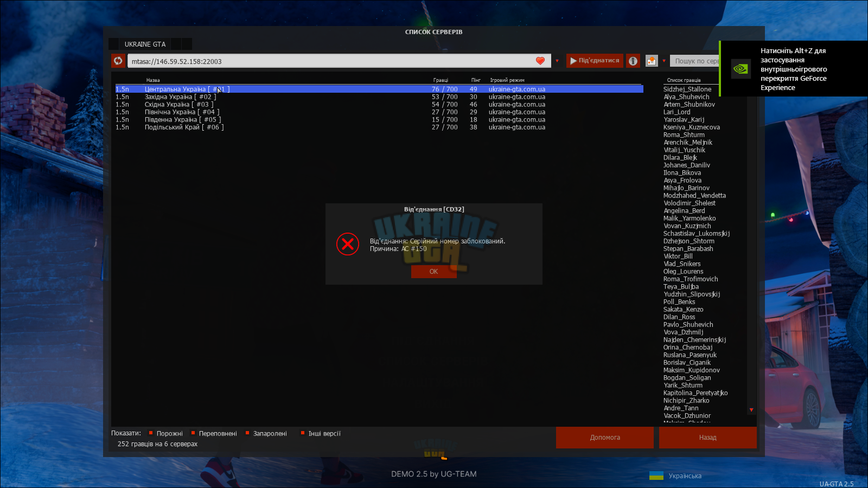Viewport: 868px width, 488px height.
Task: Select player 'Yudzhin_Slipovskij' in list
Action: [692, 294]
